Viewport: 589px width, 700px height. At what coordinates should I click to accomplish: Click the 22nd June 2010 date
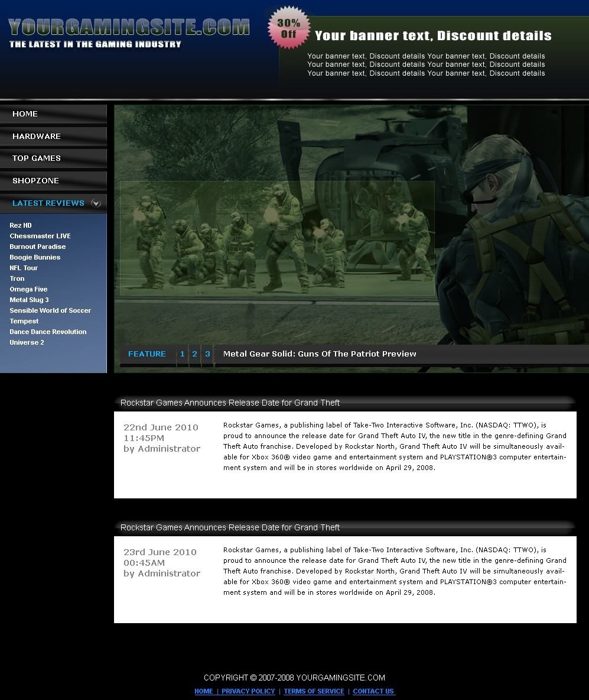161,427
